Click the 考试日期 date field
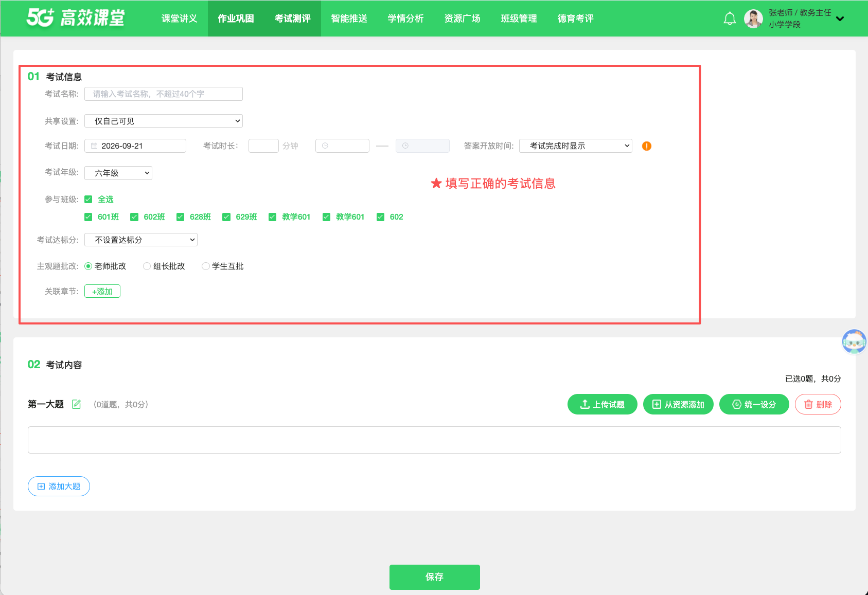Viewport: 868px width, 595px height. point(135,146)
